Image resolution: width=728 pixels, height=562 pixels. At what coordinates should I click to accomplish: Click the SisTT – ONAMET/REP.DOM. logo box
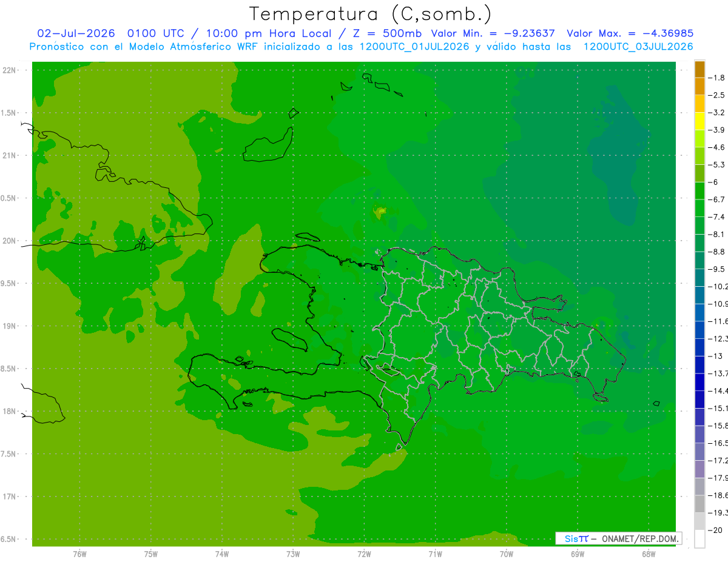click(618, 538)
